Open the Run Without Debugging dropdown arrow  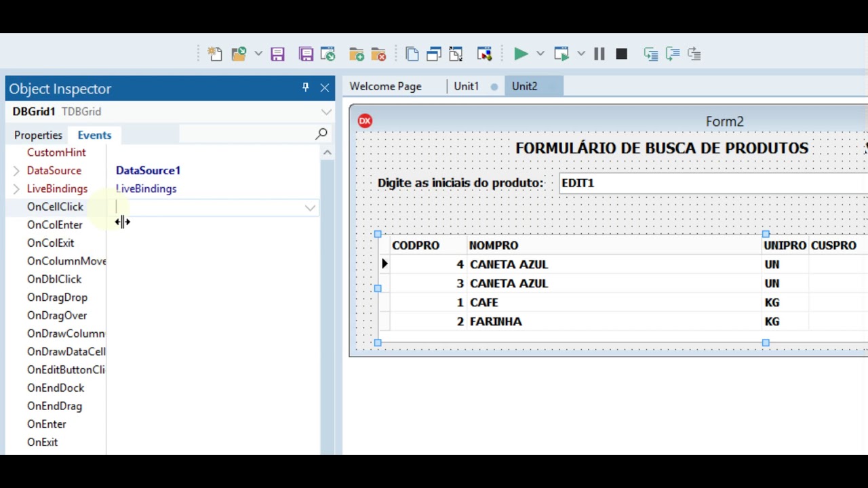[581, 54]
